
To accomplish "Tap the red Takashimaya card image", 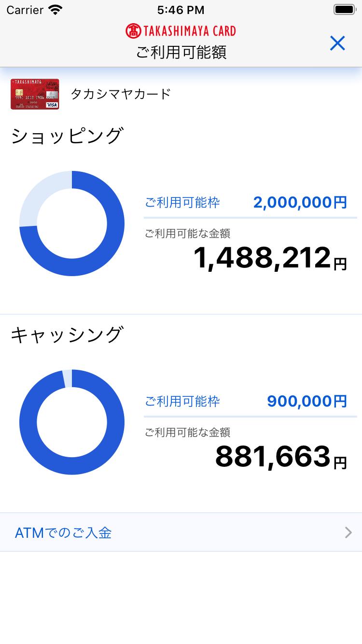I will point(35,94).
